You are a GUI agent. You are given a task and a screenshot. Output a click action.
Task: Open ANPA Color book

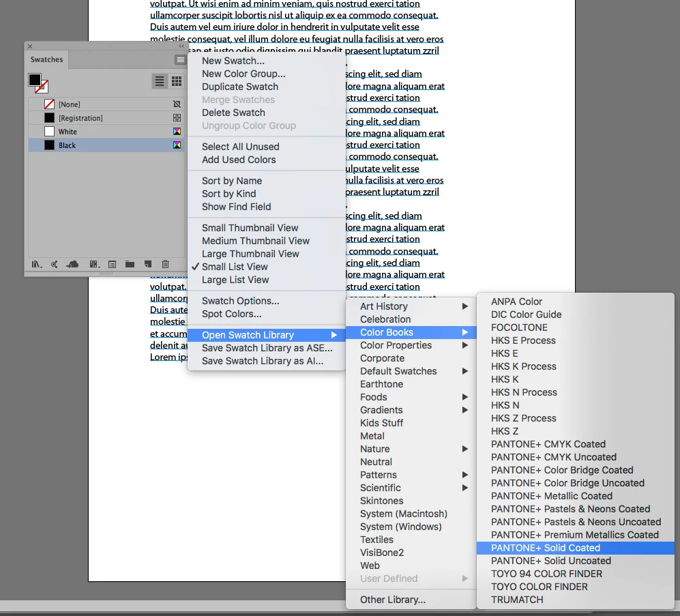pyautogui.click(x=575, y=302)
